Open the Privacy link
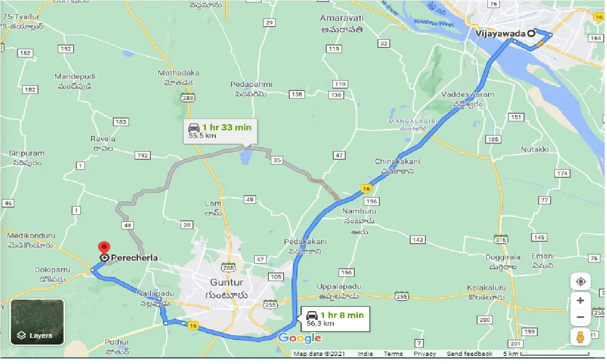 pyautogui.click(x=424, y=354)
